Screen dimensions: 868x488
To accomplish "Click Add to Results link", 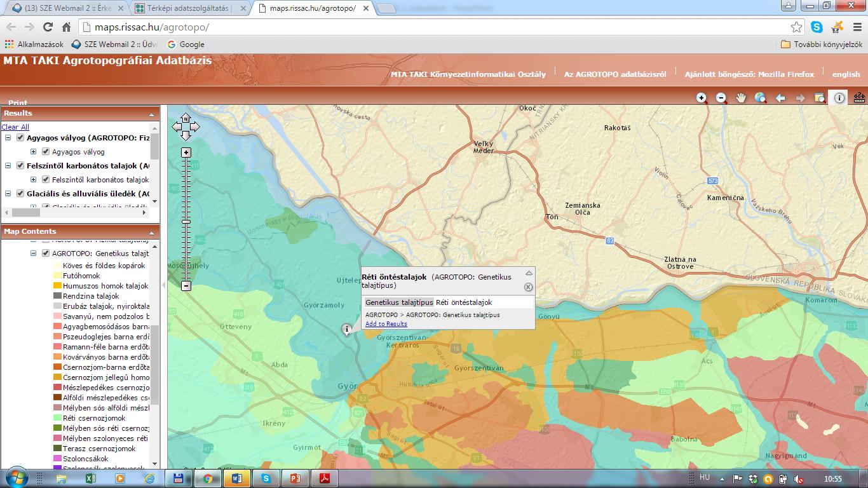I will (386, 324).
